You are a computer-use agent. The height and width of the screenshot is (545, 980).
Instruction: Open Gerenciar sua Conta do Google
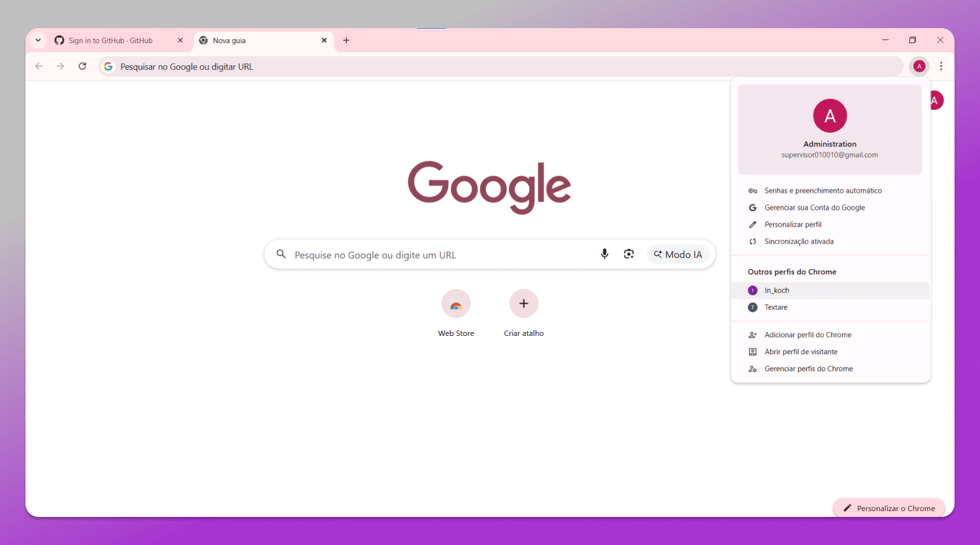(830, 208)
